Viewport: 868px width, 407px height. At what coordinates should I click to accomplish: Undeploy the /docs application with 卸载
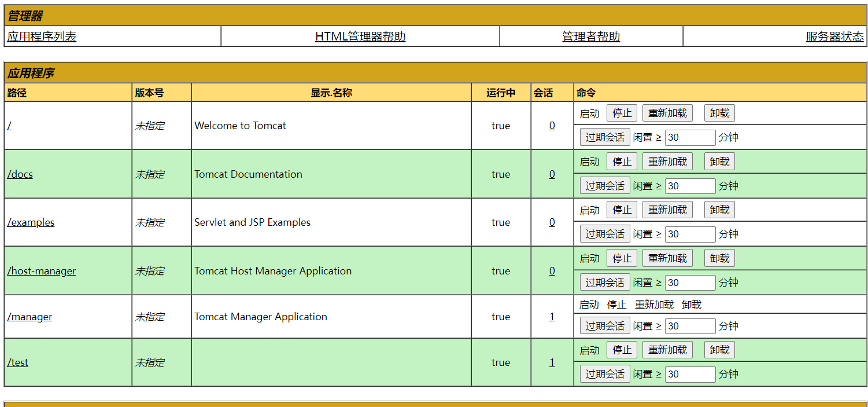(719, 162)
